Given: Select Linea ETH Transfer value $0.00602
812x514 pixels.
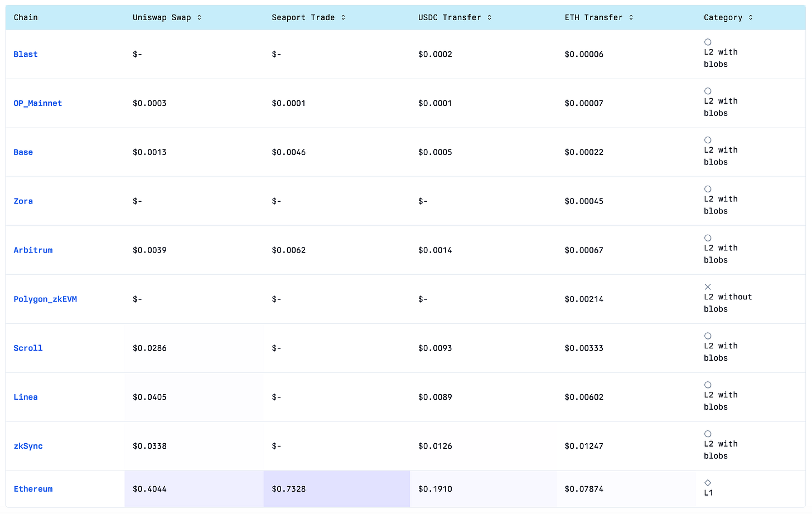Looking at the screenshot, I should tap(584, 397).
